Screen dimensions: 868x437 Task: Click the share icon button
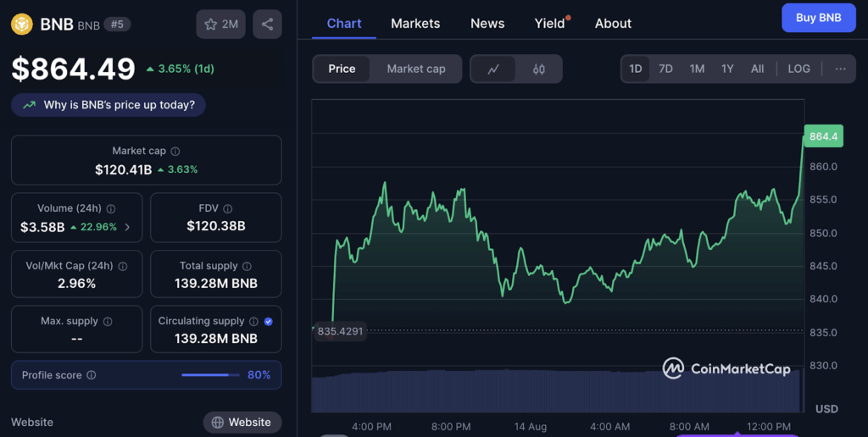267,25
